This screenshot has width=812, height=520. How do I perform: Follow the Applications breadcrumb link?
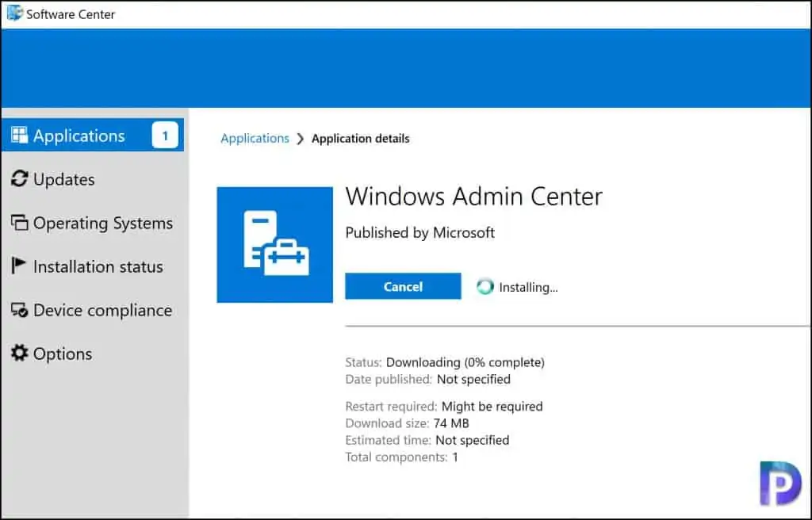point(255,138)
